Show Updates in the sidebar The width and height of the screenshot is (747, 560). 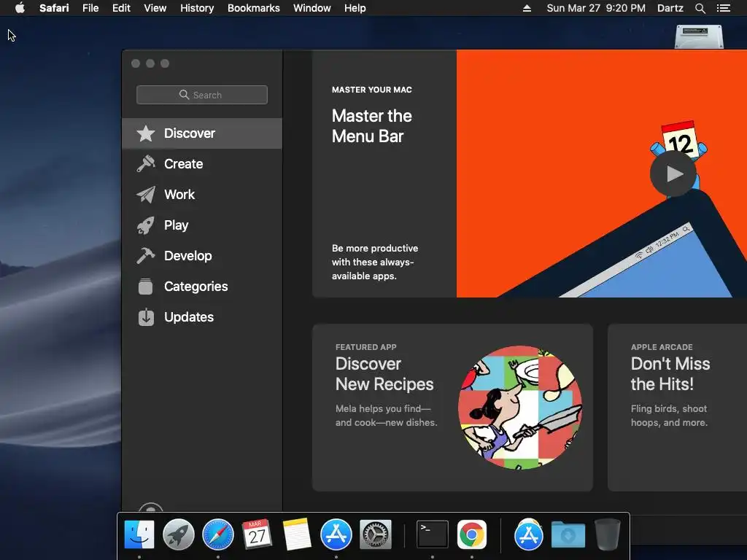pyautogui.click(x=202, y=317)
